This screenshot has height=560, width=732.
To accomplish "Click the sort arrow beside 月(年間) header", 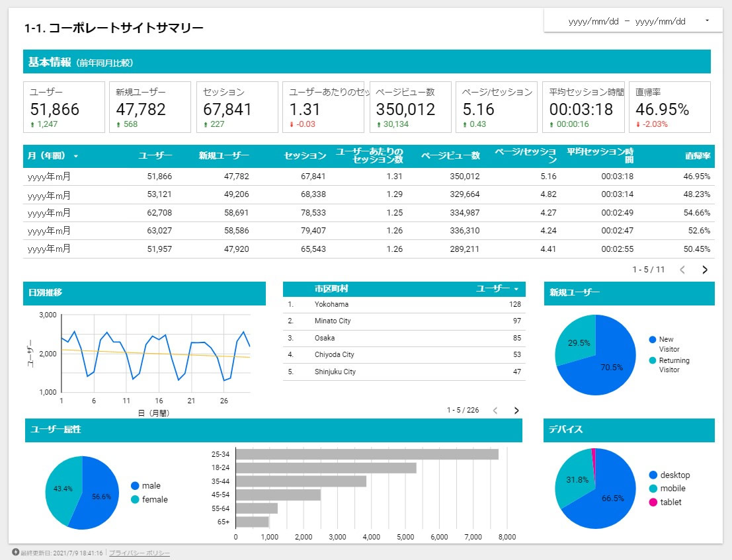I will point(75,156).
